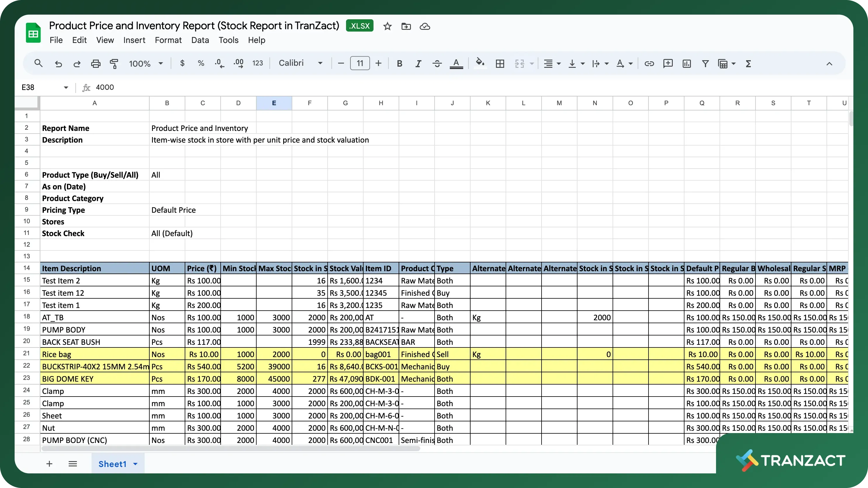This screenshot has height=488, width=868.
Task: Select row 21 header
Action: 27,353
